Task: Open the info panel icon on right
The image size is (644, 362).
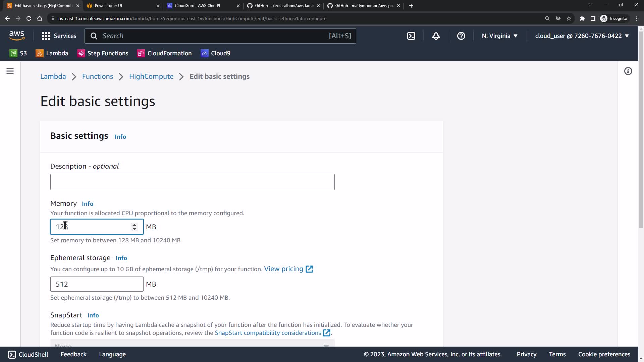Action: (x=628, y=71)
